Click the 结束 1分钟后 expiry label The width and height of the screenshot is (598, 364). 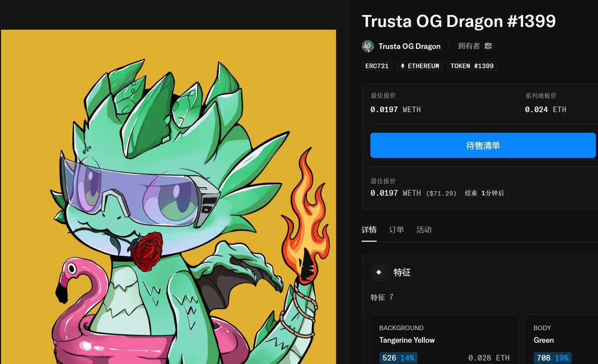click(x=485, y=193)
